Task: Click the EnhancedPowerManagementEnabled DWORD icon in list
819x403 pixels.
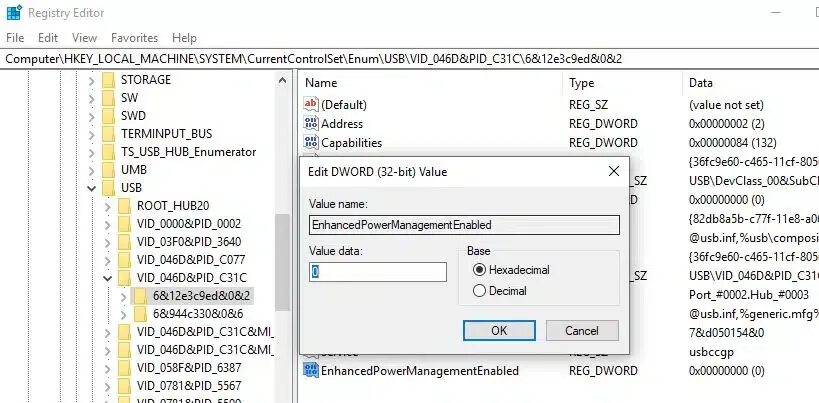Action: 311,371
